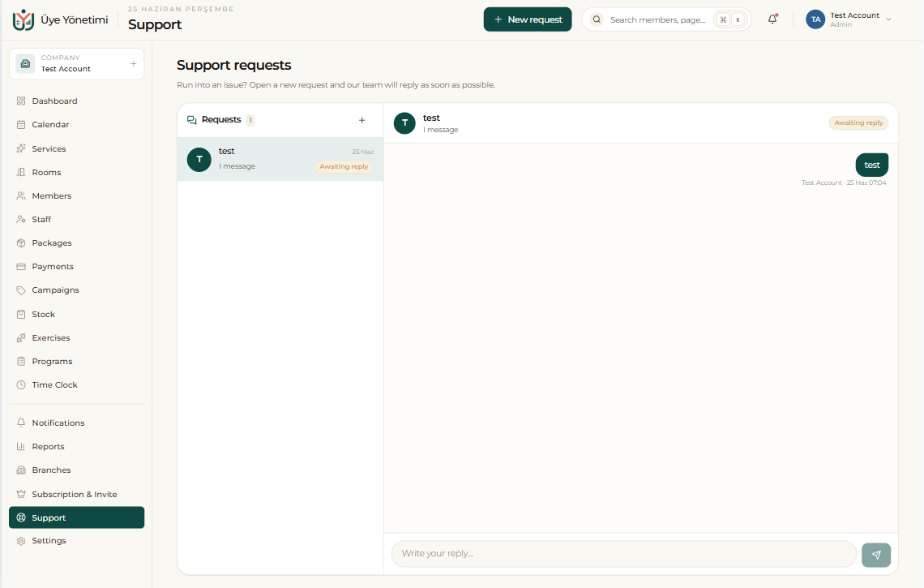Click the Dashboard grid icon
924x588 pixels.
(21, 101)
